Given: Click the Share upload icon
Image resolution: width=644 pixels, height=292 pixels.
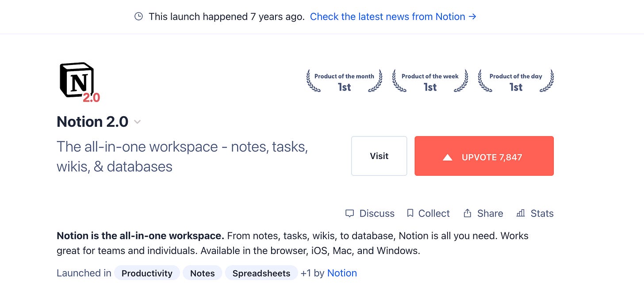Looking at the screenshot, I should pos(467,213).
